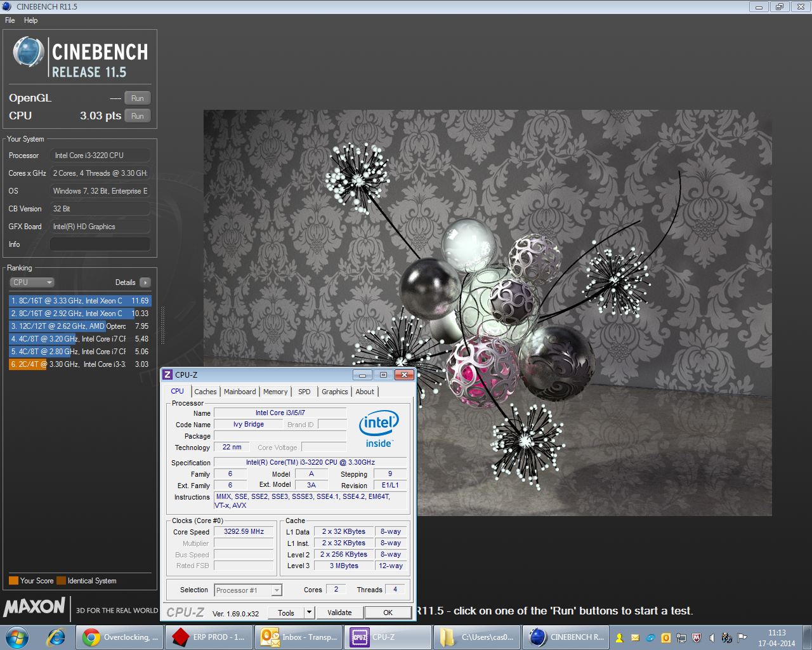Click the Intel(R) HD Graphics GFX Board field

pos(100,227)
